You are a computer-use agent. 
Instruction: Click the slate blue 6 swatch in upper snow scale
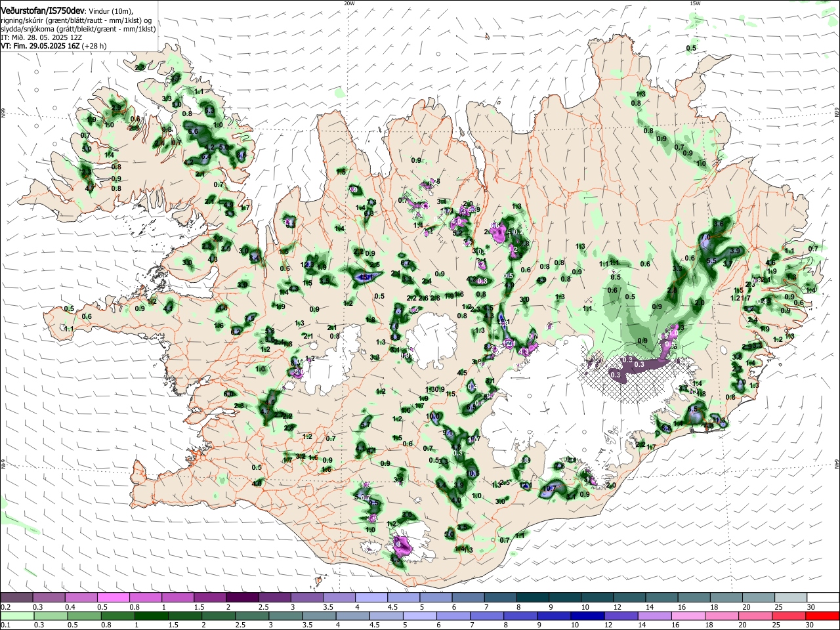click(x=469, y=598)
